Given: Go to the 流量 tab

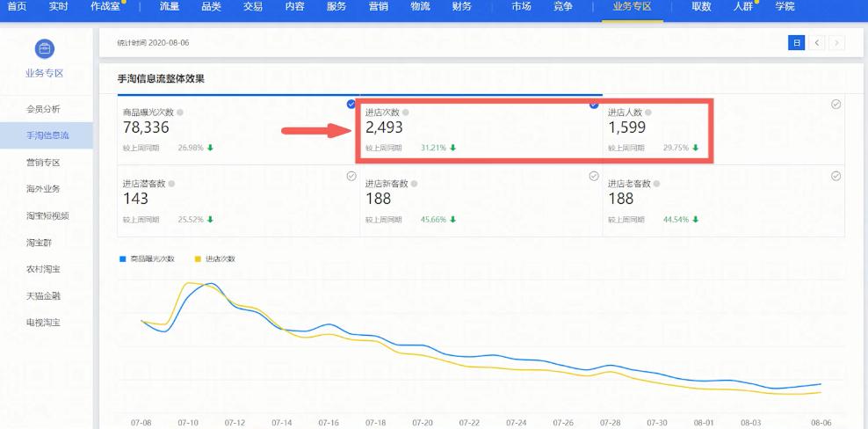Looking at the screenshot, I should 170,7.
